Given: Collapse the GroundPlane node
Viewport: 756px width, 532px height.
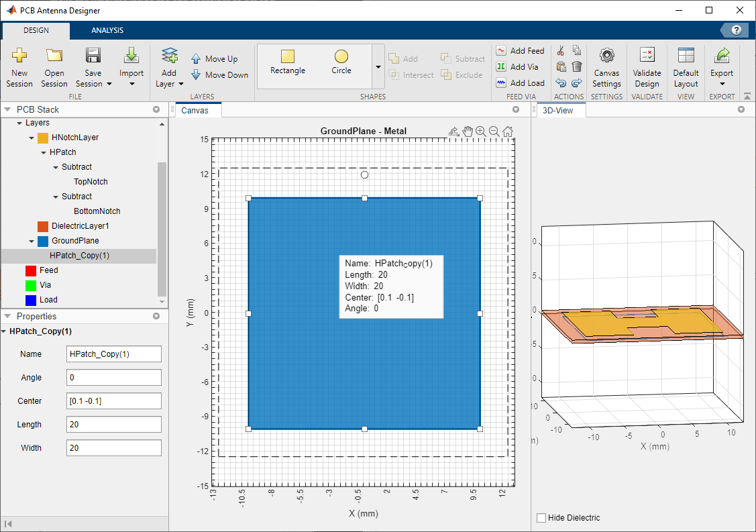Looking at the screenshot, I should click(32, 241).
